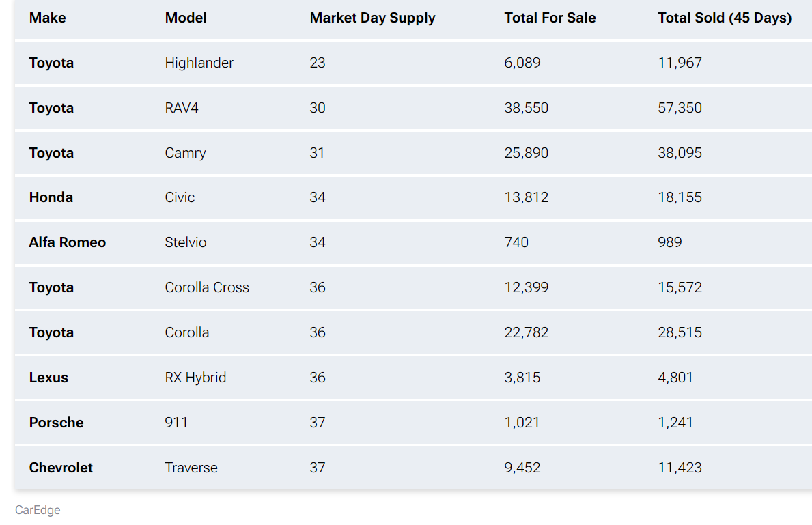This screenshot has width=812, height=525.
Task: Click the Traverse model cell
Action: click(x=191, y=468)
